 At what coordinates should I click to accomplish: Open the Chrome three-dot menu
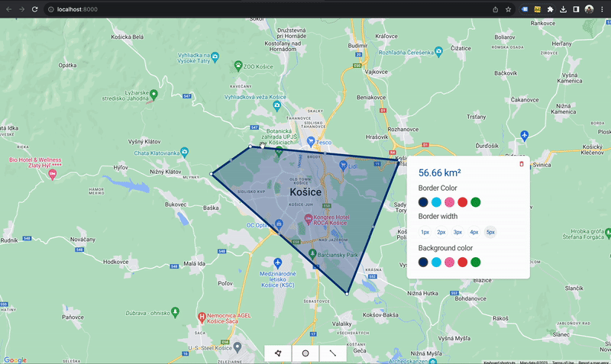602,9
